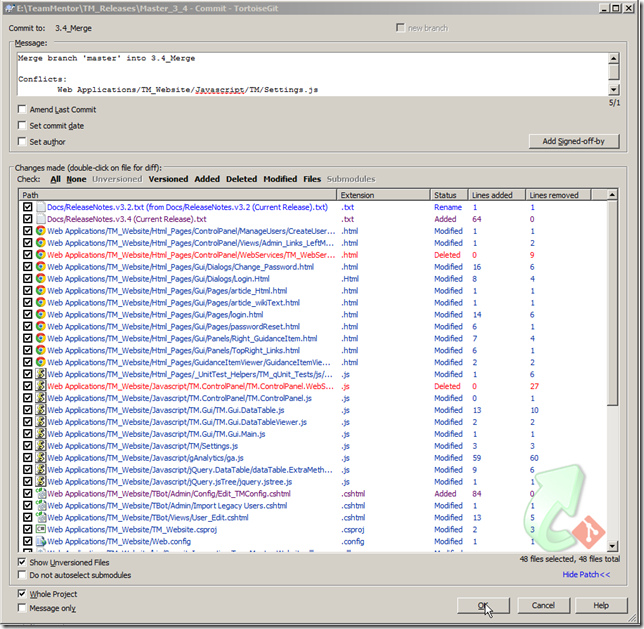The image size is (644, 629).
Task: Click the script icon beside TM.Gui.DataTableViewer.js
Action: coord(40,422)
